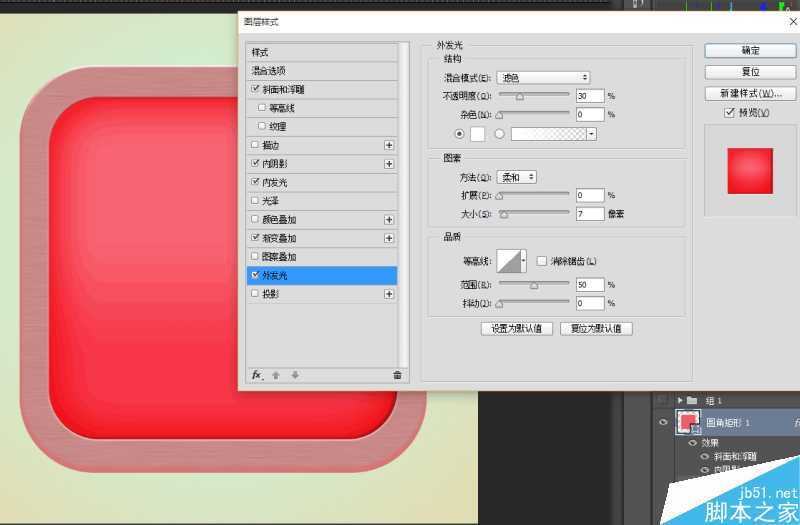Click the move effect down arrow
The image size is (800, 525).
pos(295,375)
